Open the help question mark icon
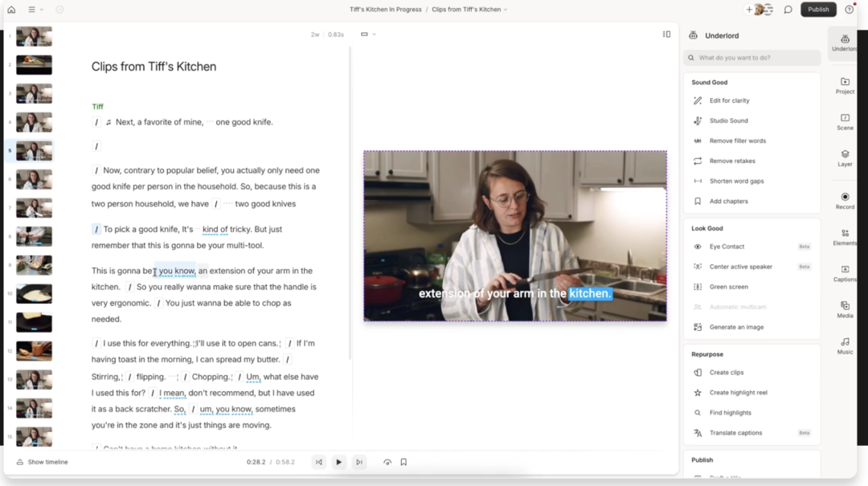Image resolution: width=868 pixels, height=486 pixels. click(x=850, y=10)
